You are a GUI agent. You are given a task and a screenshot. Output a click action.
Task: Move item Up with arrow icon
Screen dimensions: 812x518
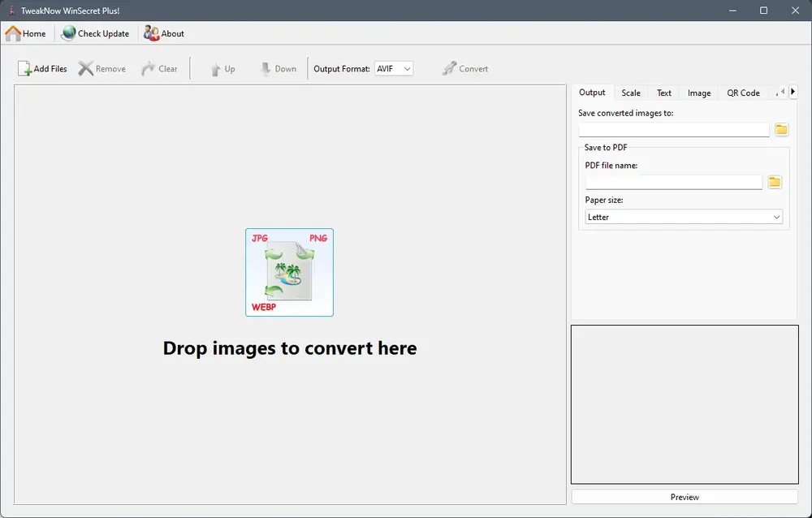pyautogui.click(x=215, y=69)
